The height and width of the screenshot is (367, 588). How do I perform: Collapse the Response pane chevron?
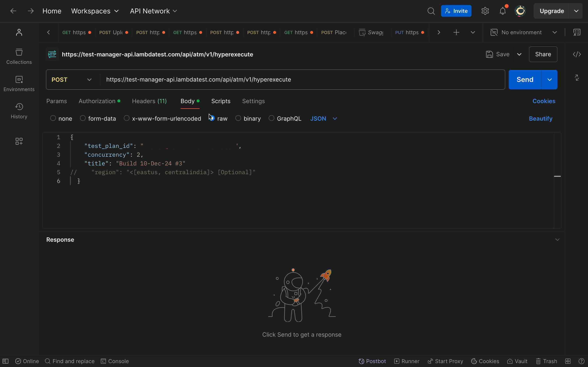tap(557, 240)
